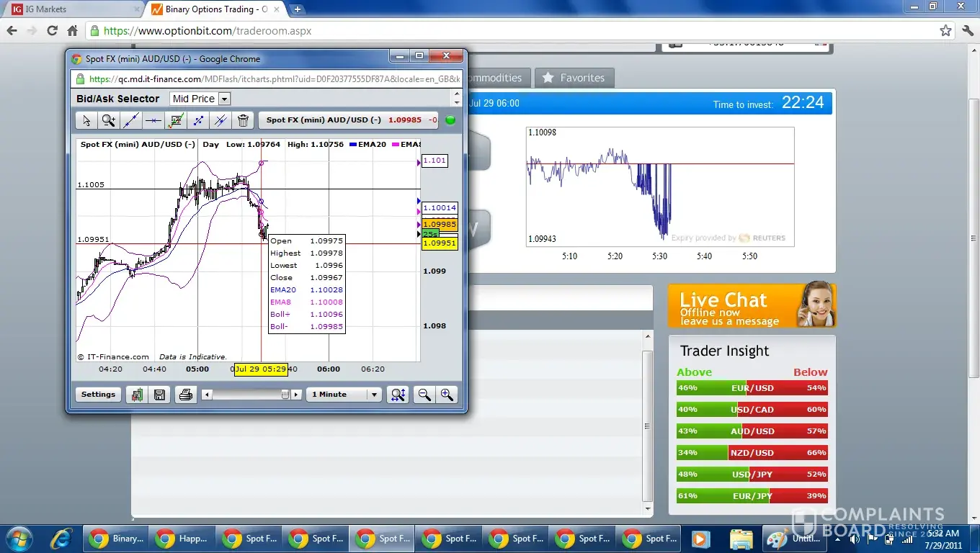Click the print chart icon
Viewport: 980px width, 553px height.
tap(186, 395)
